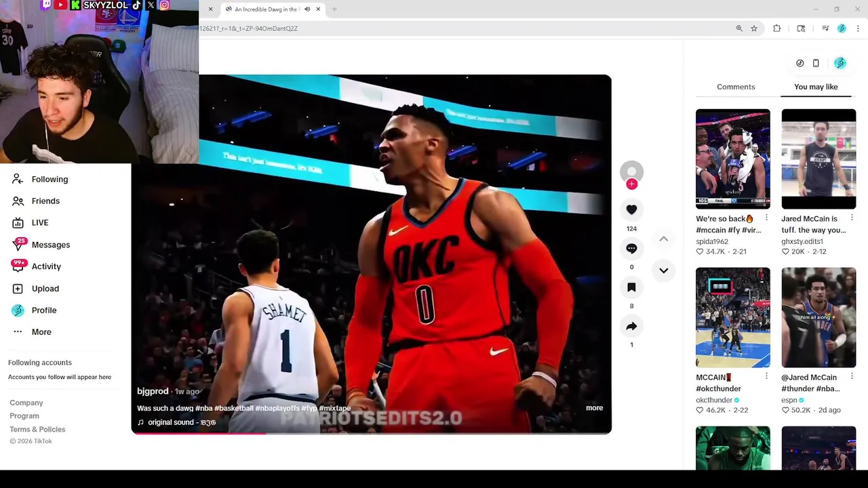Open the Chrome three-dot menu
Screen dimensions: 868x488
click(858, 28)
